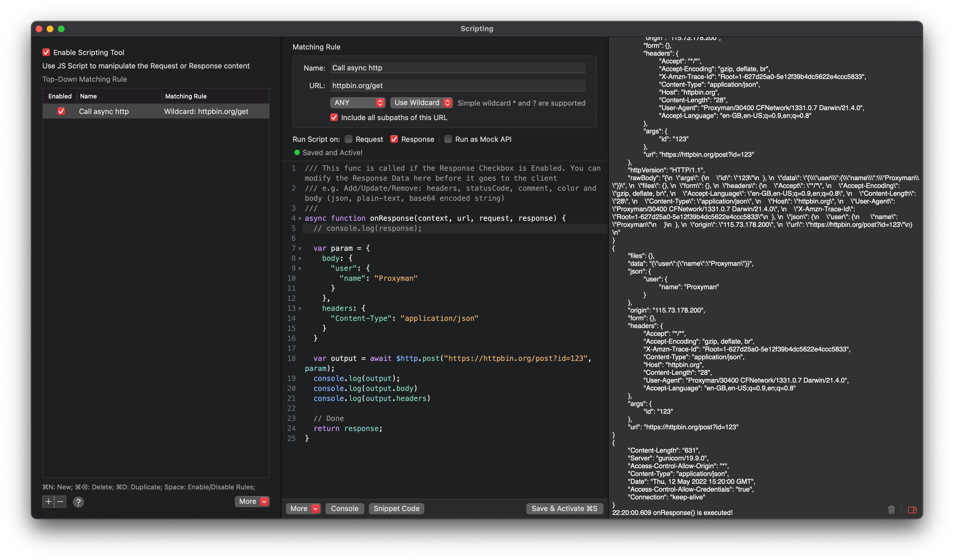This screenshot has height=560, width=954.
Task: Open help via the question mark icon
Action: [78, 502]
